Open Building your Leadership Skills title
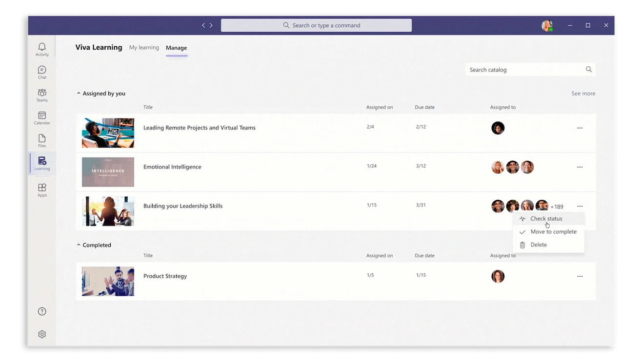The height and width of the screenshot is (362, 644). tap(183, 206)
